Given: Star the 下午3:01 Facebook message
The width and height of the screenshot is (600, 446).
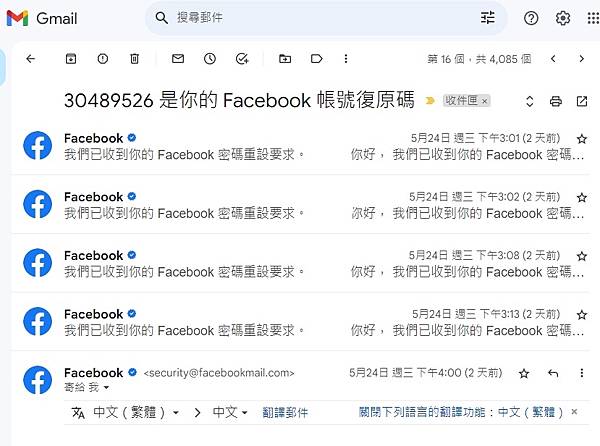Looking at the screenshot, I should (582, 139).
